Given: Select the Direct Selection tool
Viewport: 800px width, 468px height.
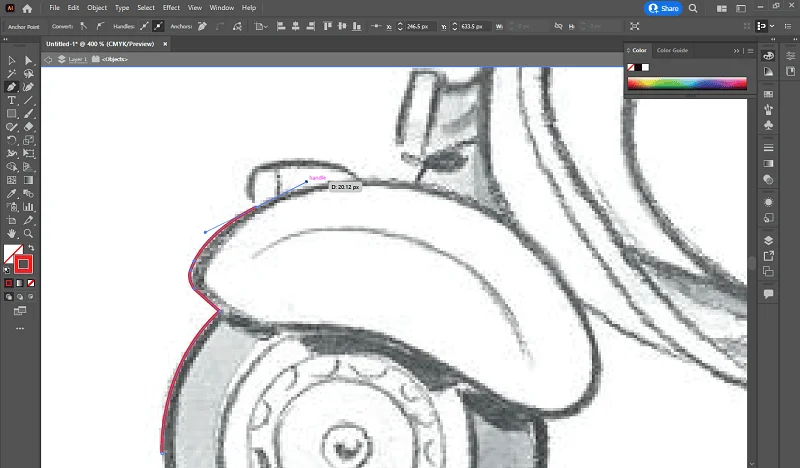Looking at the screenshot, I should point(29,60).
